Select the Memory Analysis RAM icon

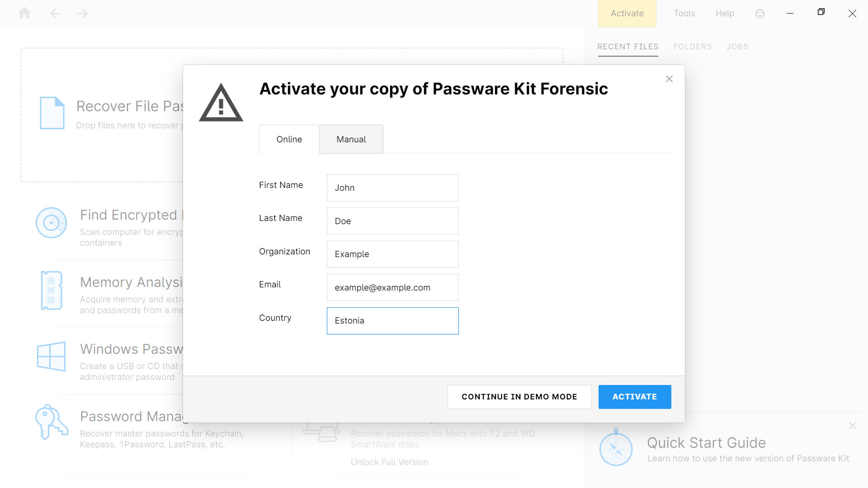point(51,291)
